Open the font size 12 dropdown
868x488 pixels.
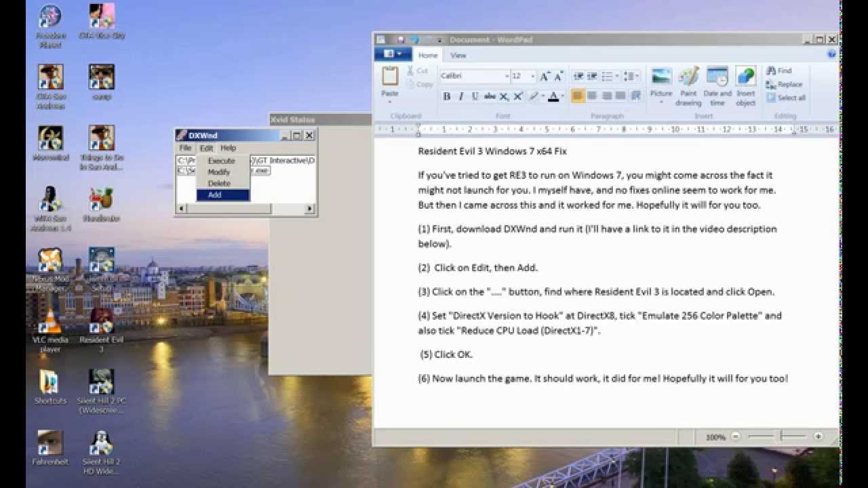pyautogui.click(x=532, y=77)
